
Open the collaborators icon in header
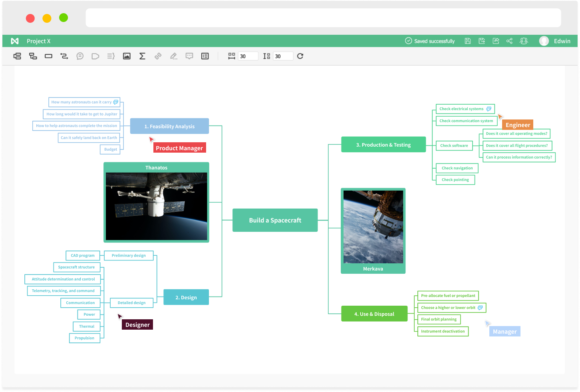[524, 41]
